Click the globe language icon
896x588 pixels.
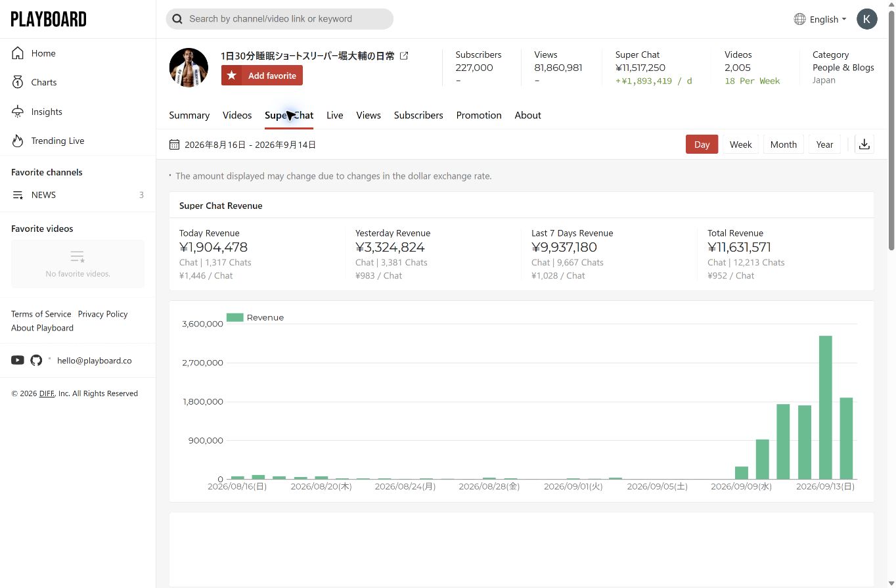799,19
